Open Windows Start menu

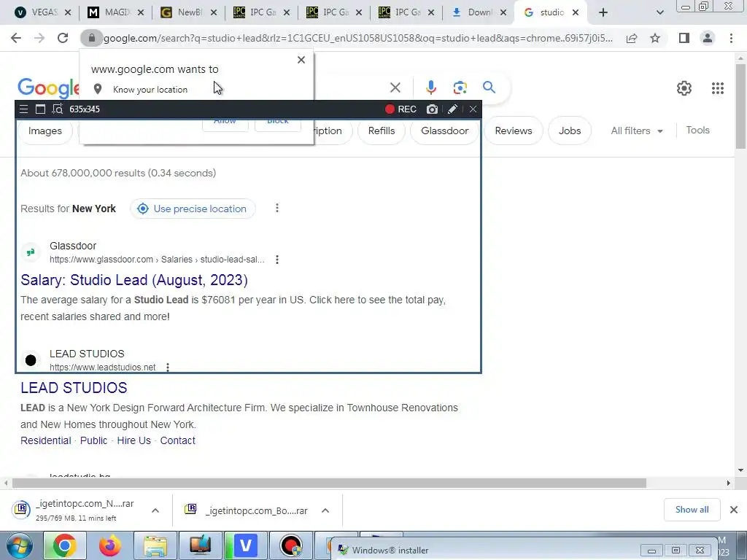[20, 545]
